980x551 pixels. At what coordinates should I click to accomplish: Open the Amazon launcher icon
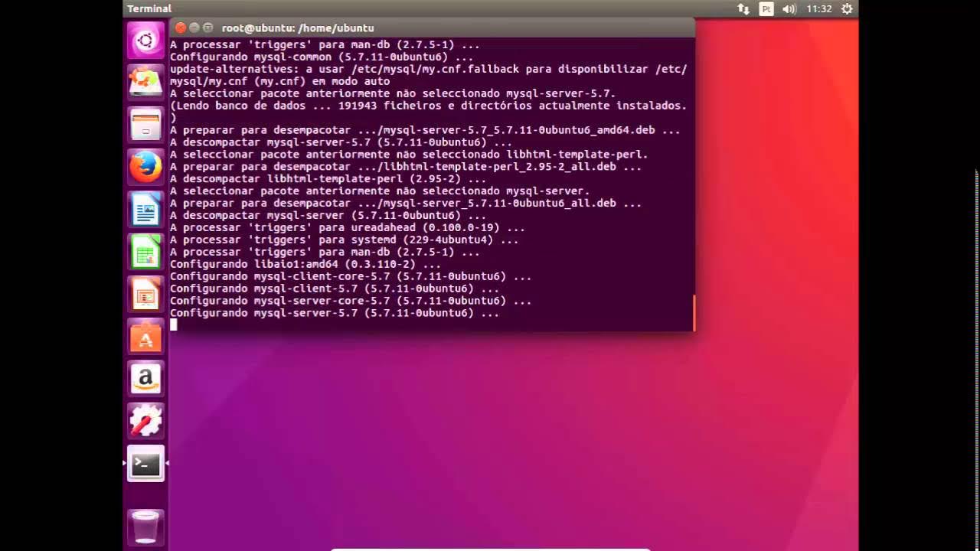point(145,378)
